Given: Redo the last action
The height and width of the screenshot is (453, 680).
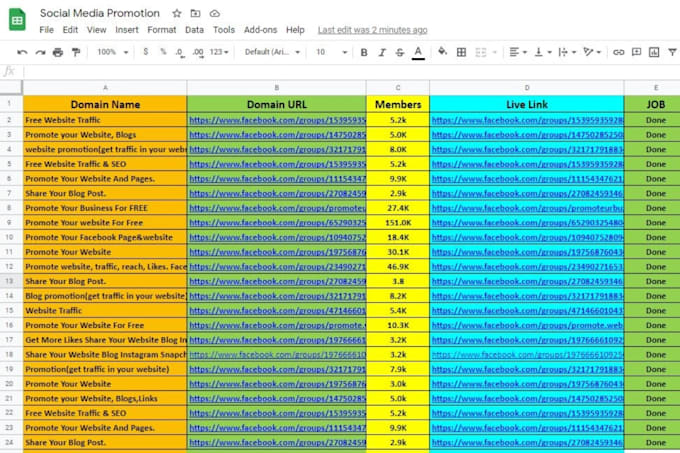Looking at the screenshot, I should click(x=40, y=52).
